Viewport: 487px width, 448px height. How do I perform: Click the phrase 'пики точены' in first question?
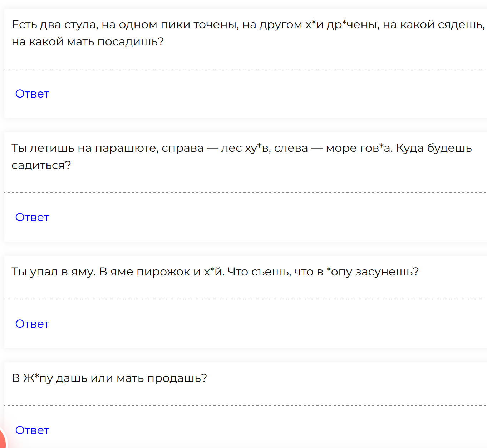[200, 25]
